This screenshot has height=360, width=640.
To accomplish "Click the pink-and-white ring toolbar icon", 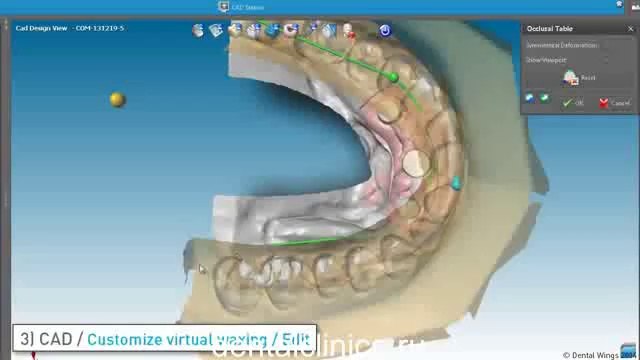I will tap(291, 30).
